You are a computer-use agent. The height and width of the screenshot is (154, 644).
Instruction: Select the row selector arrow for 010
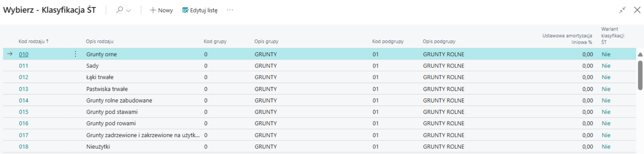(x=10, y=54)
